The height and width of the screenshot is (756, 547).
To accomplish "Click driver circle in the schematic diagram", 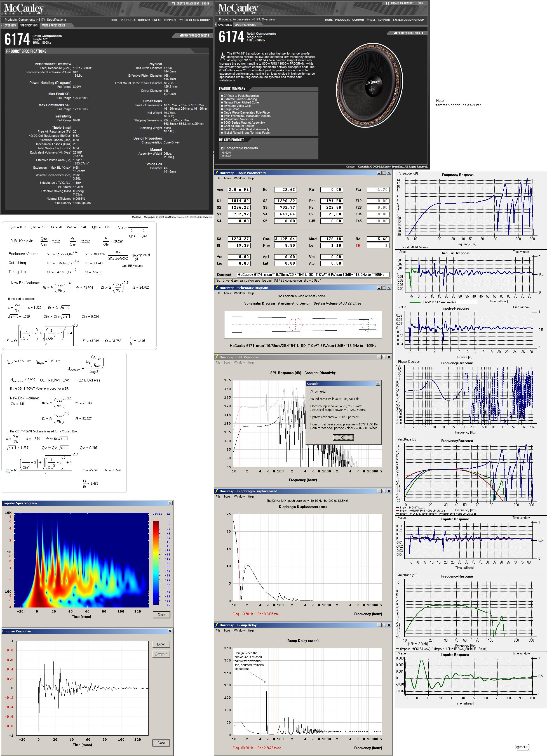I will pyautogui.click(x=295, y=324).
